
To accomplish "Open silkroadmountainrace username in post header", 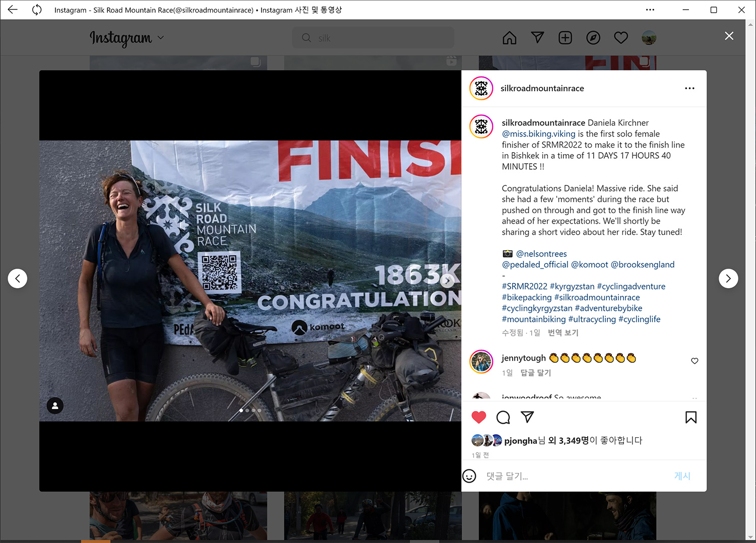I will (x=542, y=88).
